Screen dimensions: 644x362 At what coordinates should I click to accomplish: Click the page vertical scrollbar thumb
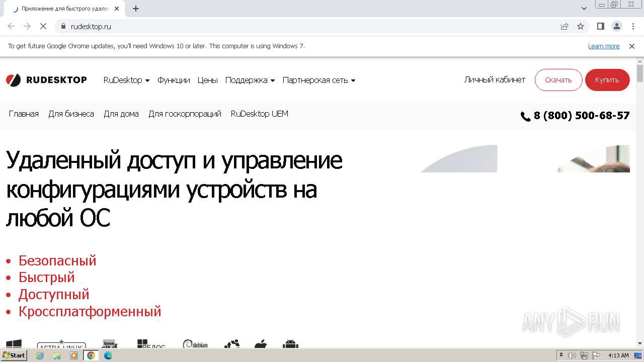click(640, 73)
